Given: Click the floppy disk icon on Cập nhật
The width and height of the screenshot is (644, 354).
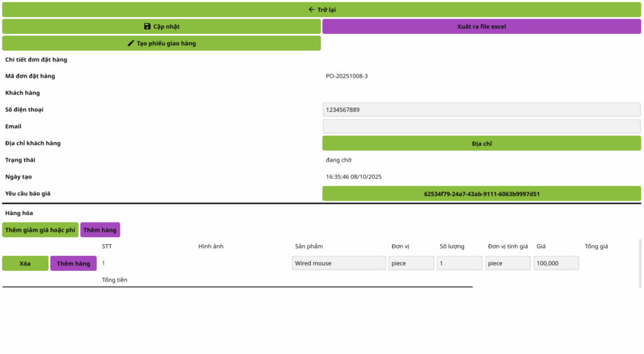Looking at the screenshot, I should point(147,26).
